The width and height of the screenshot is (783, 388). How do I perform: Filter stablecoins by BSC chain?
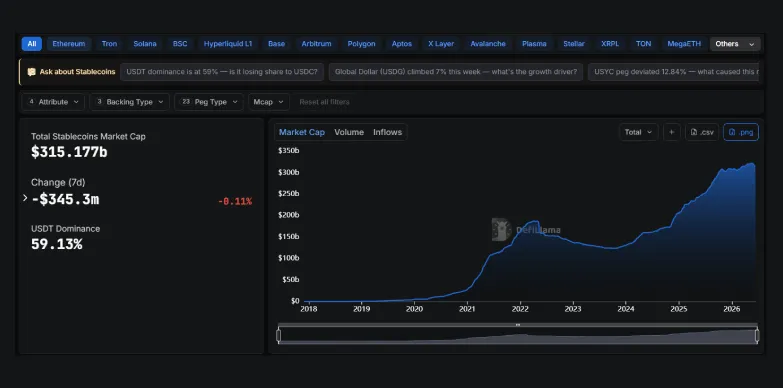180,44
